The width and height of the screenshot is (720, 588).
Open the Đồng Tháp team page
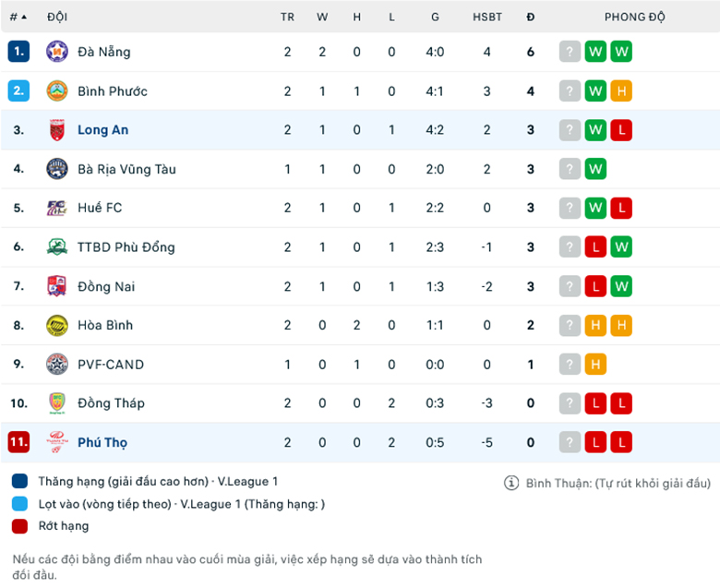111,403
